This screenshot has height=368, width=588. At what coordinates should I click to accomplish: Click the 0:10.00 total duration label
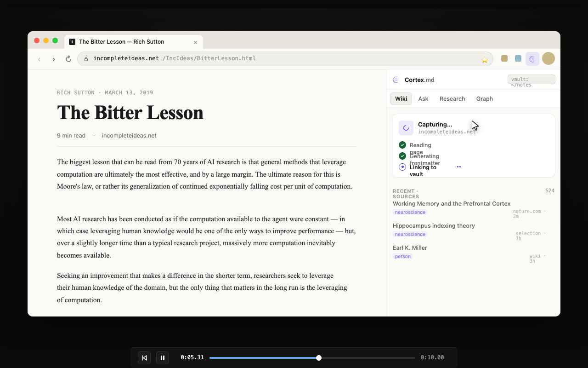click(432, 357)
